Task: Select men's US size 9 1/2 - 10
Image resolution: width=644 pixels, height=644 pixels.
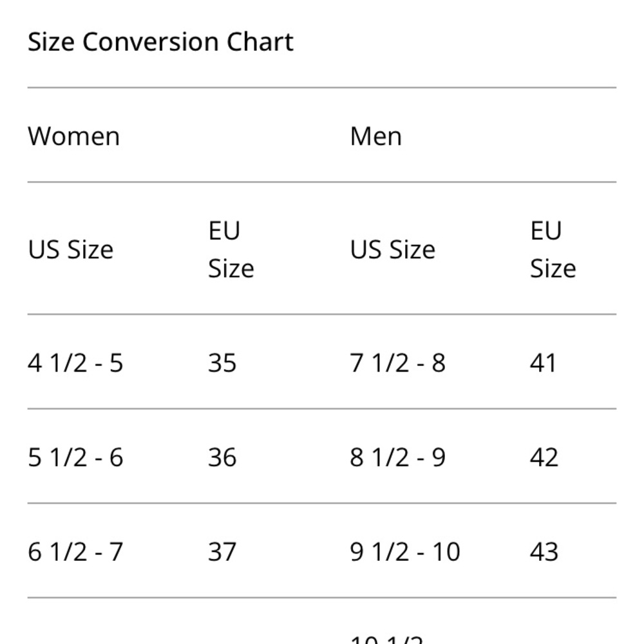Action: coord(405,552)
